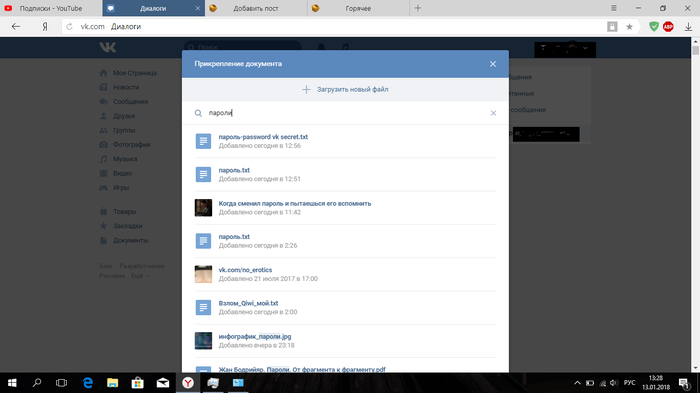Screen dimensions: 700x393
Task: Open the Adblock Plus extension icon
Action: point(668,27)
